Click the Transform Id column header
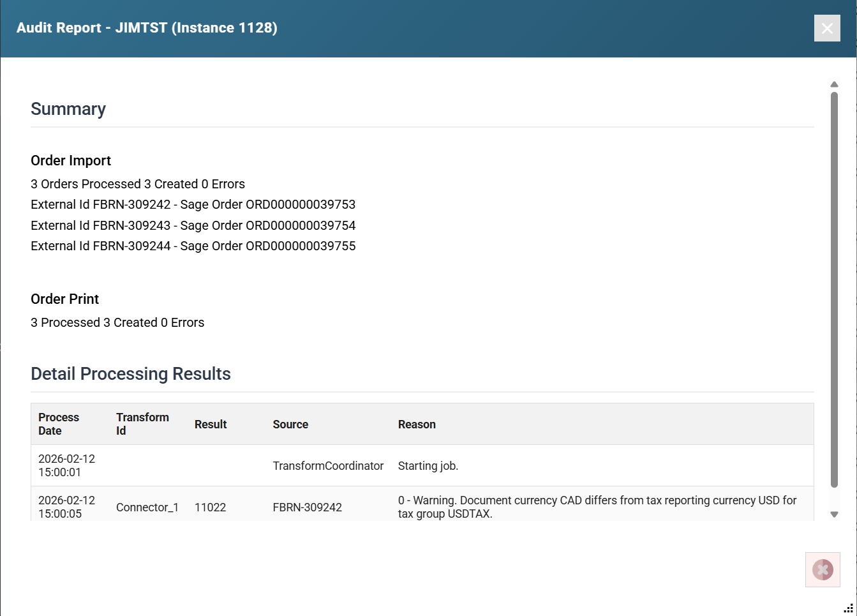The image size is (857, 616). click(x=142, y=424)
